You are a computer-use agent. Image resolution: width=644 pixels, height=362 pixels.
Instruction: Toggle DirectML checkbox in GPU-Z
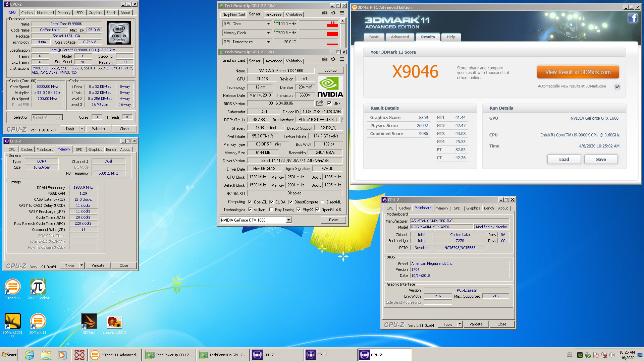point(323,202)
